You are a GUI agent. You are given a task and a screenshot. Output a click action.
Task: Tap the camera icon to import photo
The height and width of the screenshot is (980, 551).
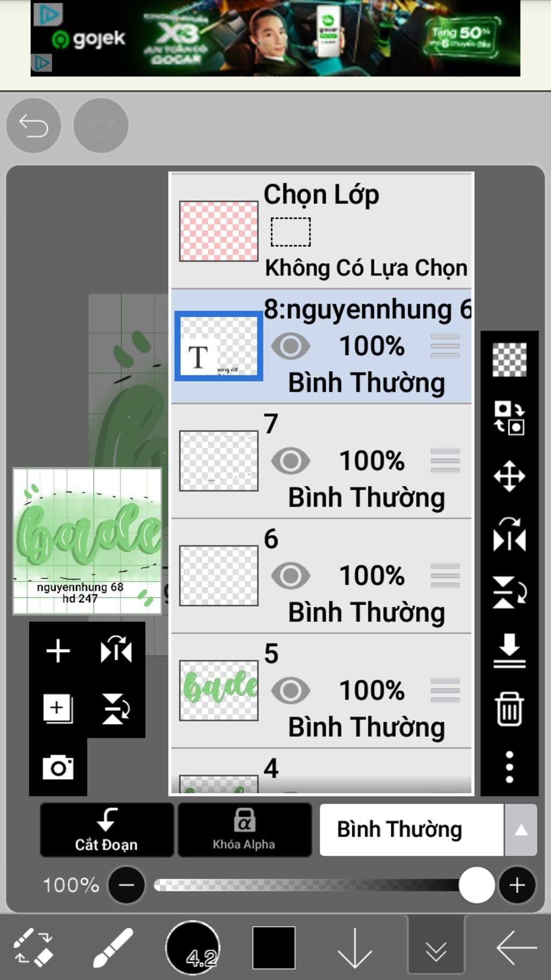coord(58,767)
